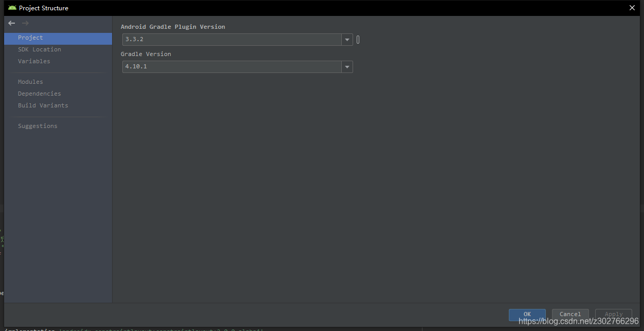Click the back navigation arrow
The image size is (644, 331).
click(x=12, y=23)
